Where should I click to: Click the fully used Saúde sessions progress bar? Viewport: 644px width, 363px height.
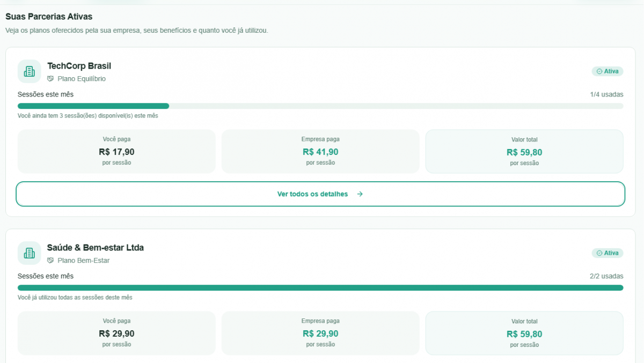coord(320,288)
